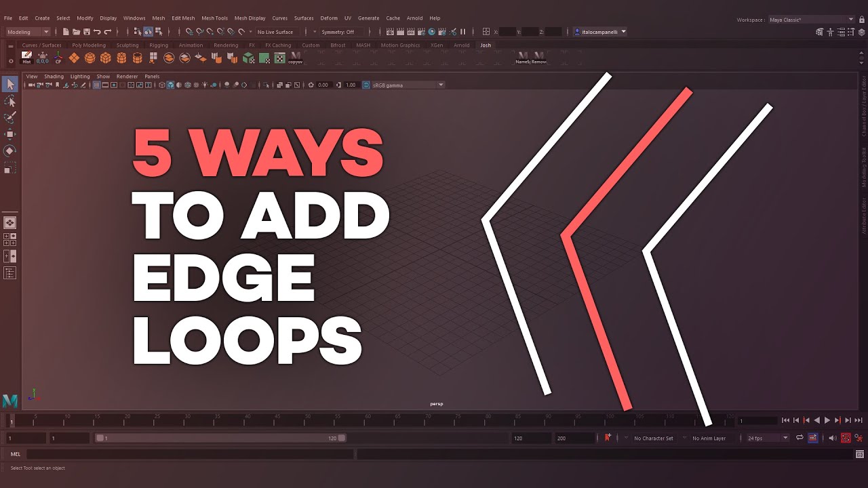Click the viewport gamma value 1.00
Viewport: 868px width, 488px height.
[351, 85]
